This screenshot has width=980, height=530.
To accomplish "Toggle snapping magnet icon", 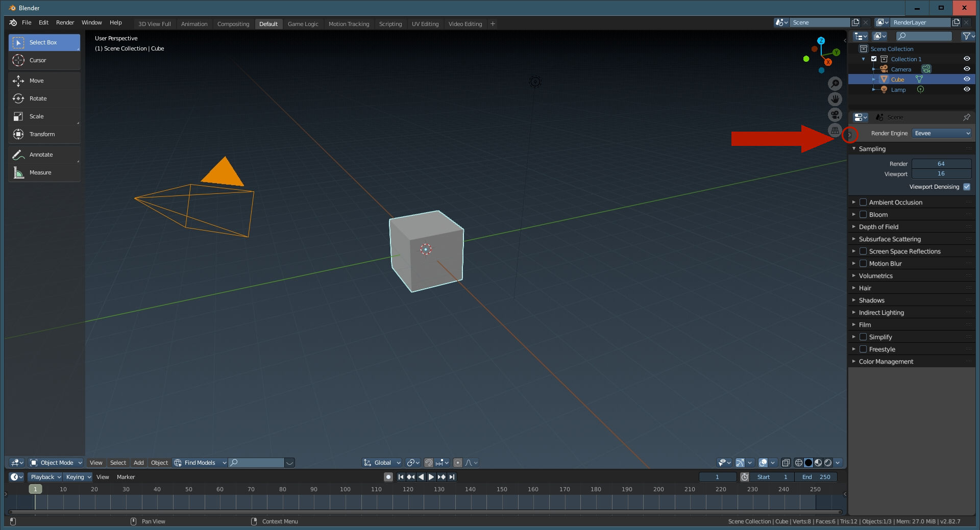I will click(429, 463).
